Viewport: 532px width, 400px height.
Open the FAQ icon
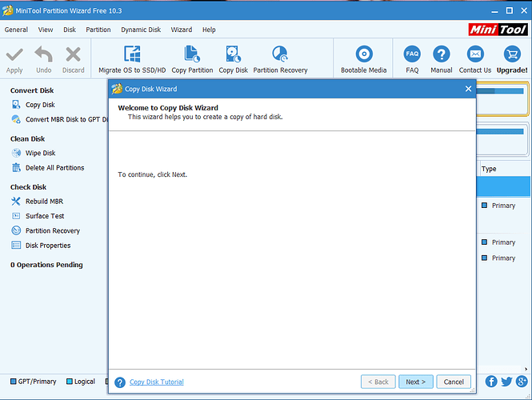(412, 54)
